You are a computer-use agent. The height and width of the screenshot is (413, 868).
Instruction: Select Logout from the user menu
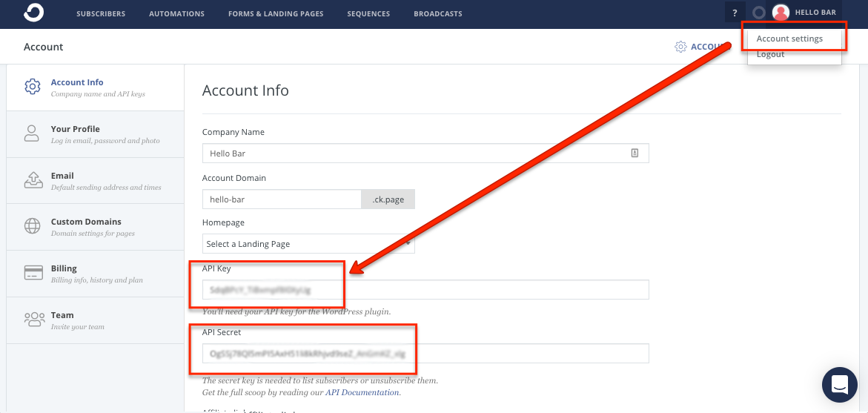(771, 54)
